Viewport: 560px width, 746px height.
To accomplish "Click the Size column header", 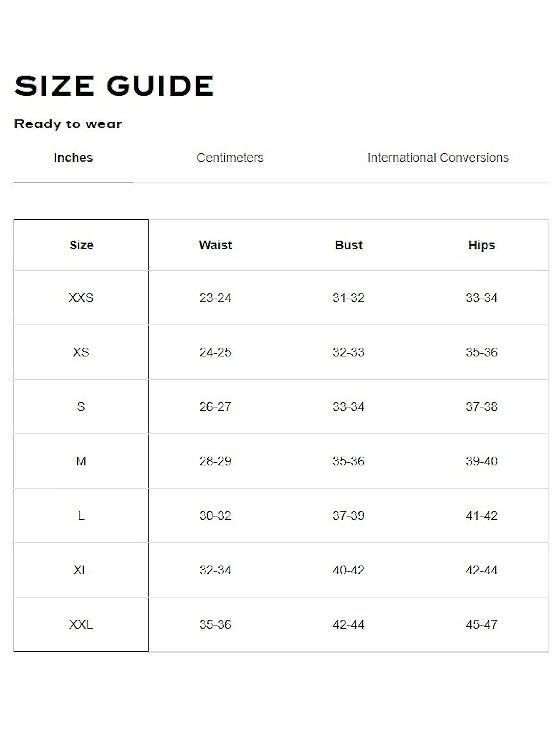I will tap(81, 245).
